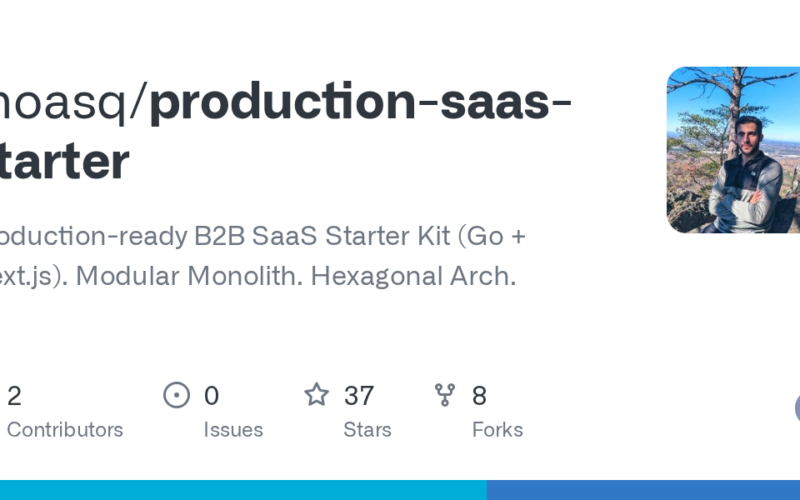Click the partial GitHub logo at right edge
800x500 pixels.
tap(795, 408)
